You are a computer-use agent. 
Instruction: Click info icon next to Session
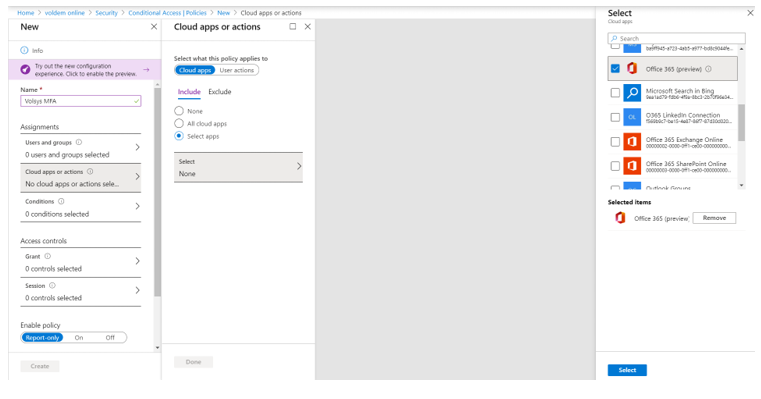point(52,285)
